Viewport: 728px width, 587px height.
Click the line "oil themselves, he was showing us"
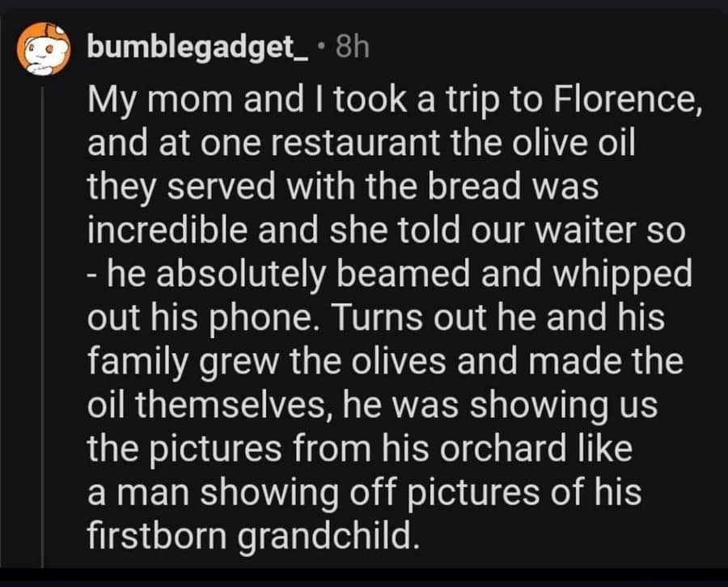pos(372,405)
